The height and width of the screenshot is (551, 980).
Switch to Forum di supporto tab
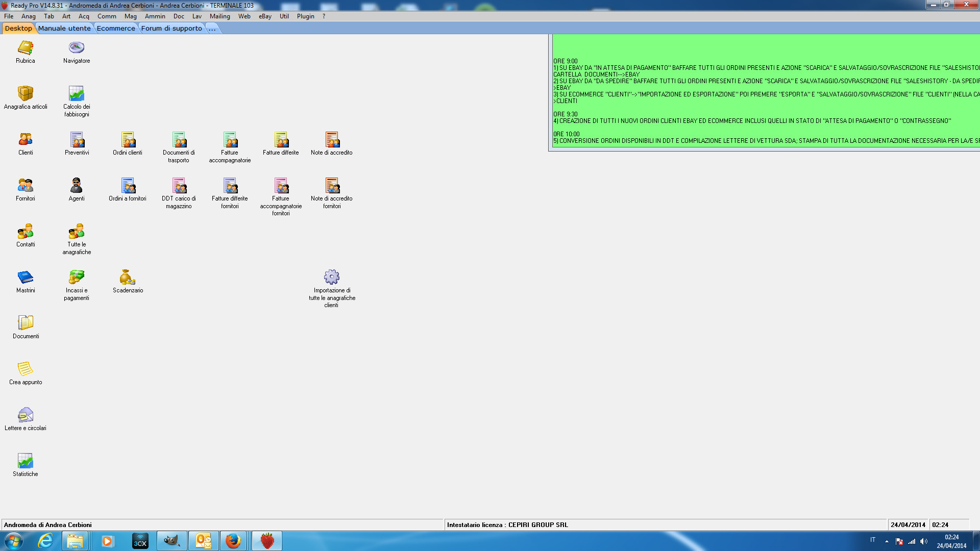click(x=171, y=29)
